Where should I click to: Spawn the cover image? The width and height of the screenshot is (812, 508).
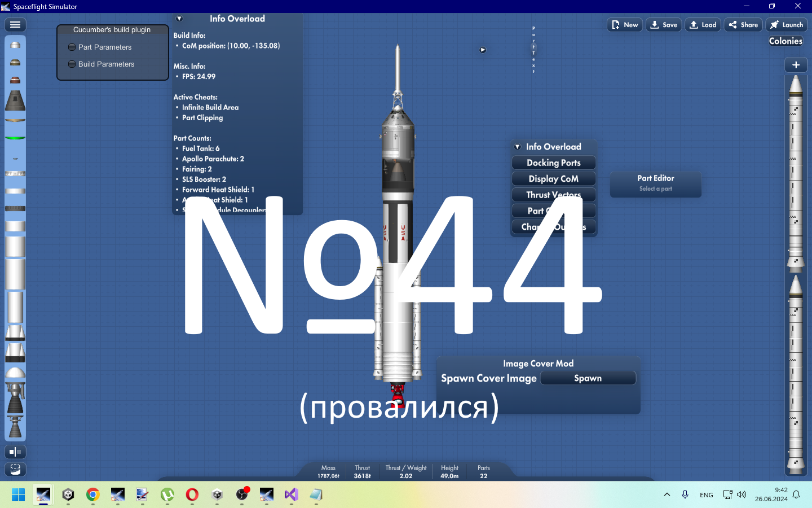[x=588, y=378]
